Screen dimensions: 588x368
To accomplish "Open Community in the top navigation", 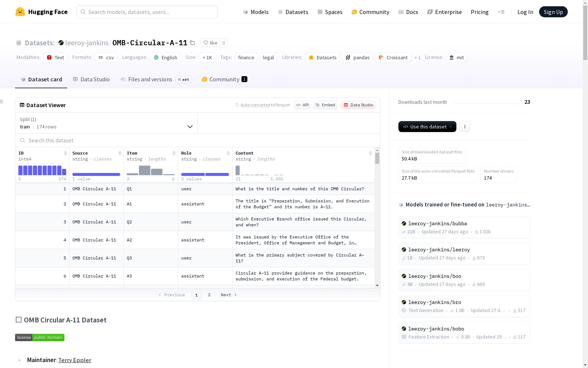I will pyautogui.click(x=370, y=12).
